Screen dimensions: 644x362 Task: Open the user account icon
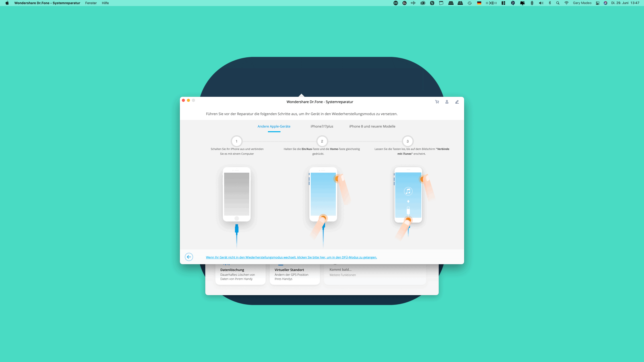pos(447,102)
